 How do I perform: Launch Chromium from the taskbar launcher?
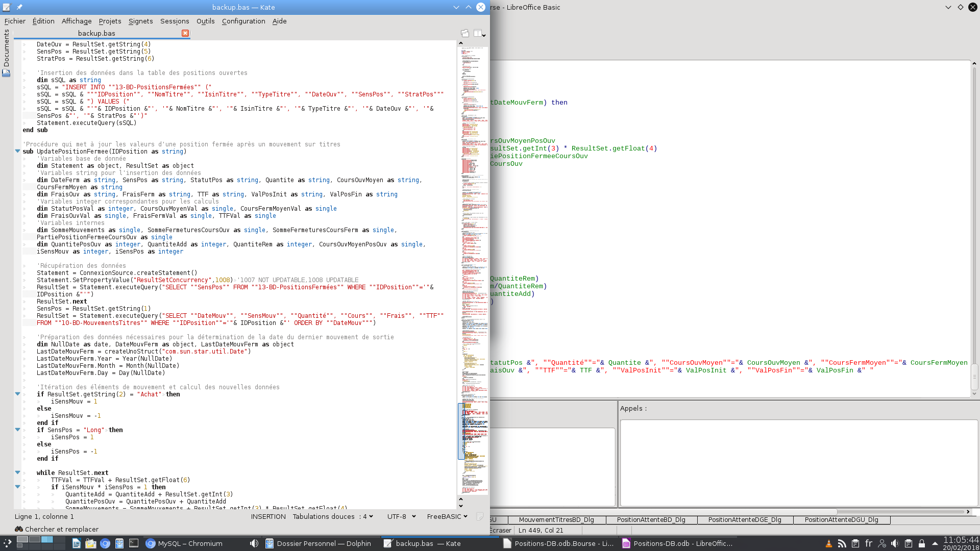click(x=105, y=543)
